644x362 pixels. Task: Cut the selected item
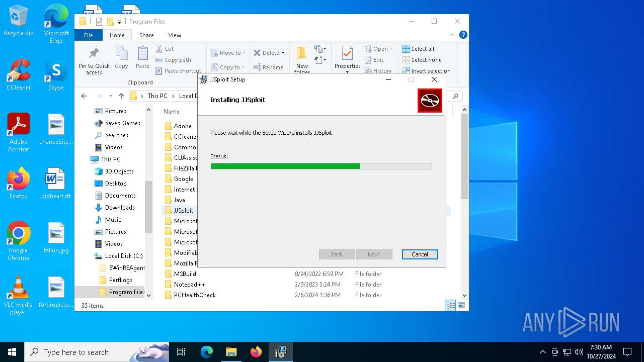(x=165, y=49)
